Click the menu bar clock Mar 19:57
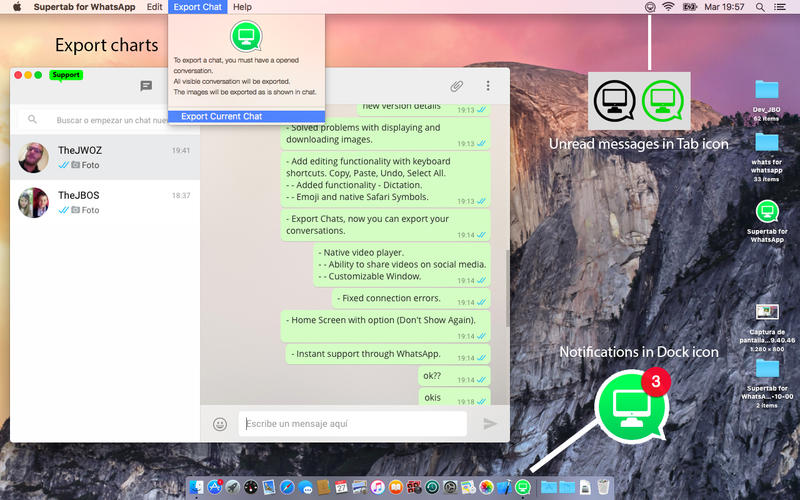 [724, 7]
